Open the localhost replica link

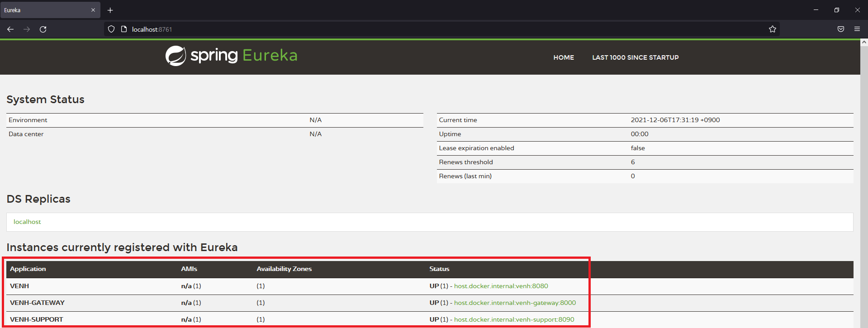[x=27, y=222]
